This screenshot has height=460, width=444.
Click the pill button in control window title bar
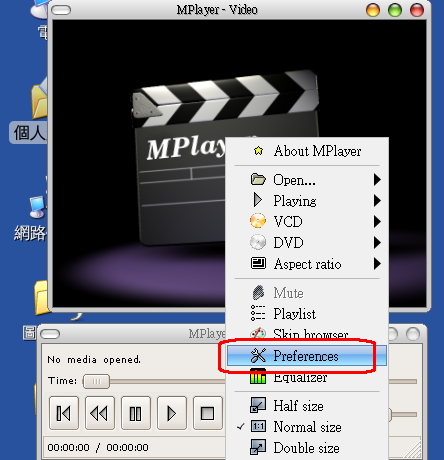point(50,334)
